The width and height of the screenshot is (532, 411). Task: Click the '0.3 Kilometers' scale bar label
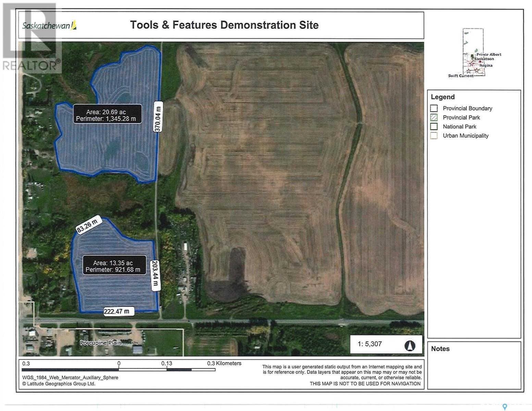pyautogui.click(x=224, y=363)
